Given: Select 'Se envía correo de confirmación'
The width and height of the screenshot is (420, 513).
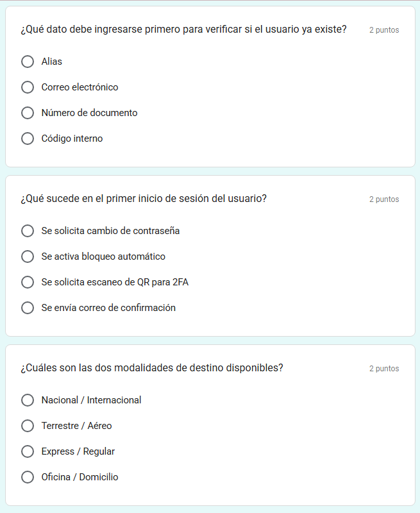Looking at the screenshot, I should pos(28,308).
